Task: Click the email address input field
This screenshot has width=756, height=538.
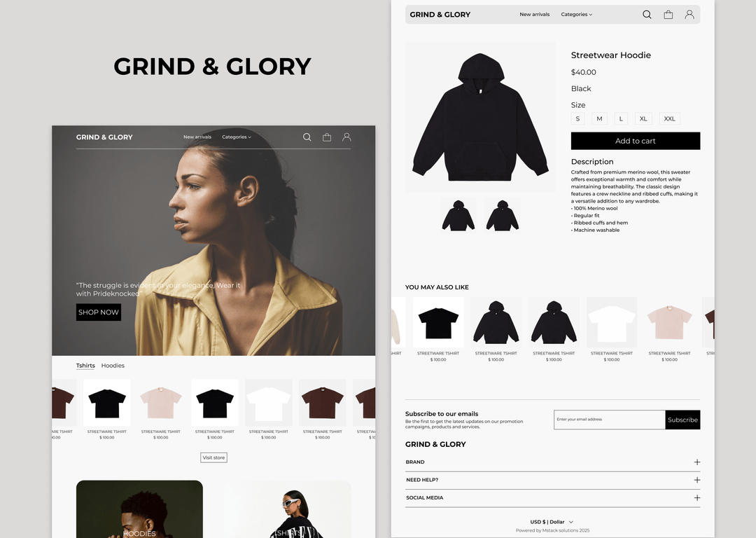Action: pyautogui.click(x=610, y=420)
